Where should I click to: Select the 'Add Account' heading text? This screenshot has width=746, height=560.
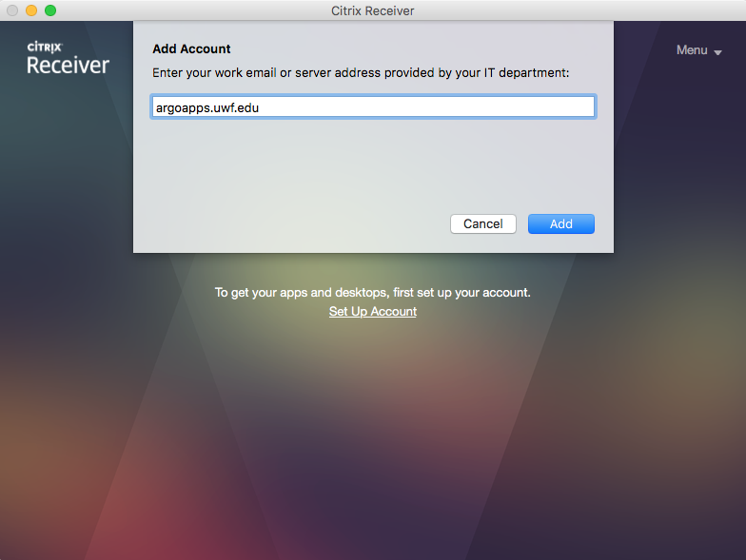coord(191,49)
